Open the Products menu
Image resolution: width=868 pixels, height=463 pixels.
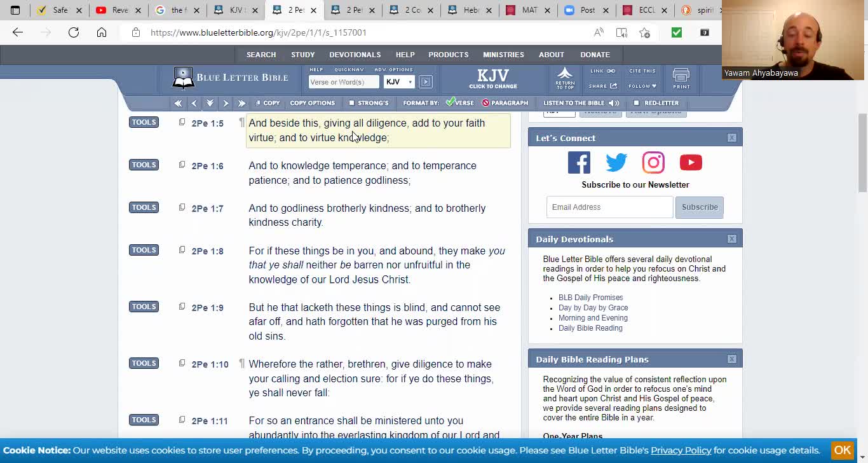(x=449, y=55)
